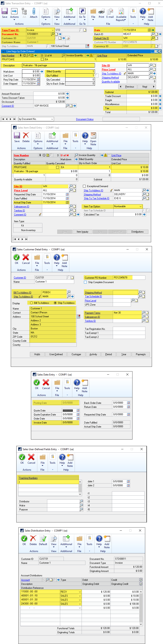This screenshot has height=644, width=163.
Task: Click the Tracking Numbers text field
Action: coord(49,482)
